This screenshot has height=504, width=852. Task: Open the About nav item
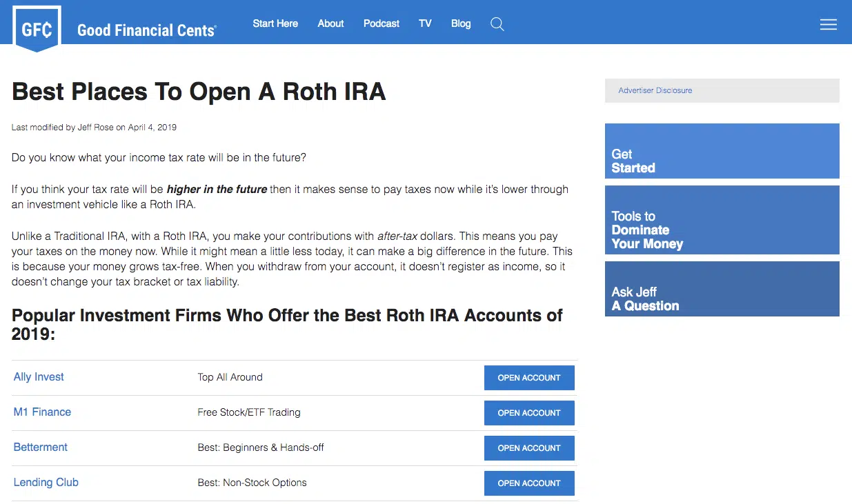(330, 23)
